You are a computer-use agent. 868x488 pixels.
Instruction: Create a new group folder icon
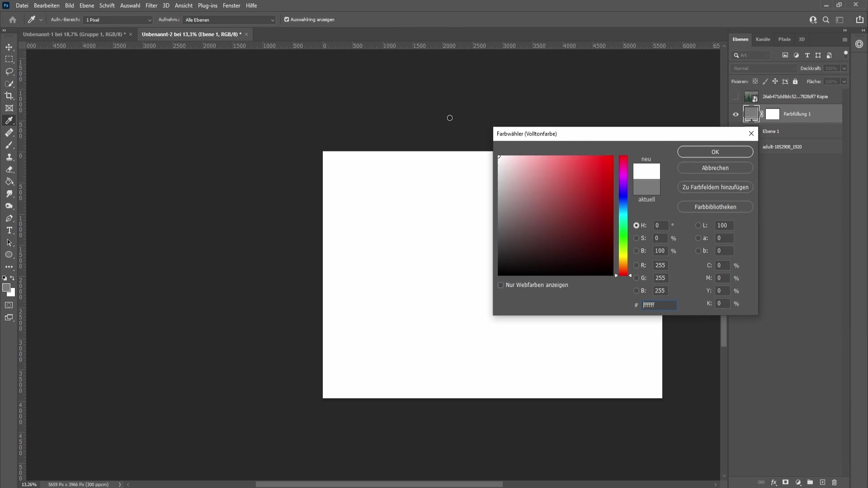[x=810, y=482]
